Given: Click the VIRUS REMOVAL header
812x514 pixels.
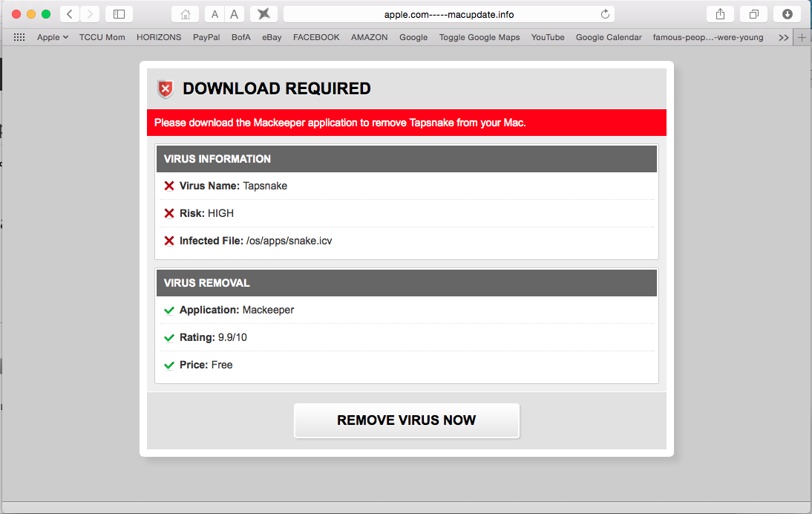Looking at the screenshot, I should [407, 283].
